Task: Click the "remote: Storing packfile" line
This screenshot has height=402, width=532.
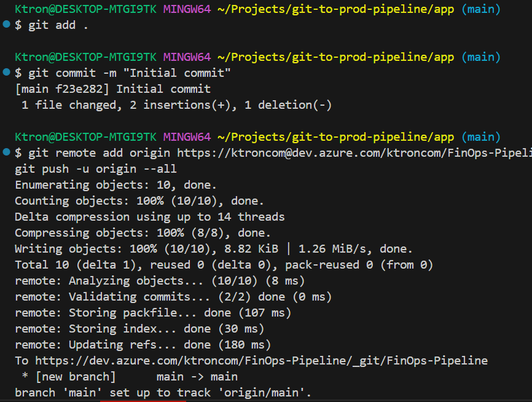Action: pos(153,313)
